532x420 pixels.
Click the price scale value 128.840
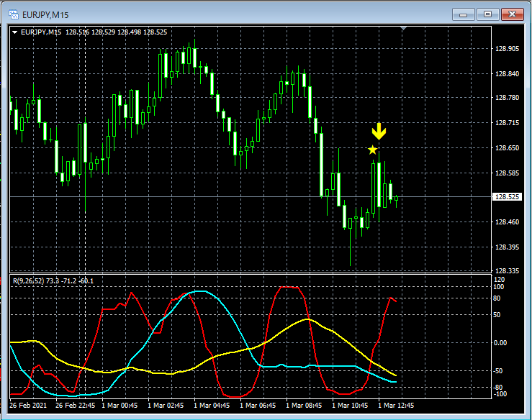[507, 74]
